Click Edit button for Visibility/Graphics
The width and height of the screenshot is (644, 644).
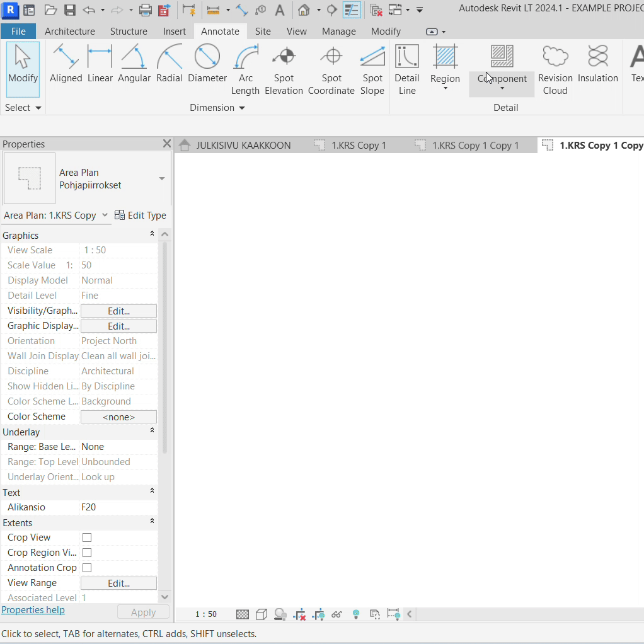[118, 311]
